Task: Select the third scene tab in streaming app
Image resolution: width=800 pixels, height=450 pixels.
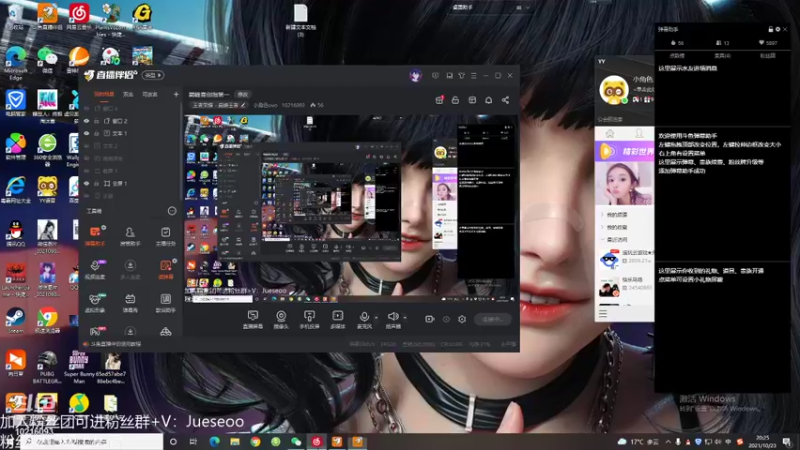Action: pos(150,94)
